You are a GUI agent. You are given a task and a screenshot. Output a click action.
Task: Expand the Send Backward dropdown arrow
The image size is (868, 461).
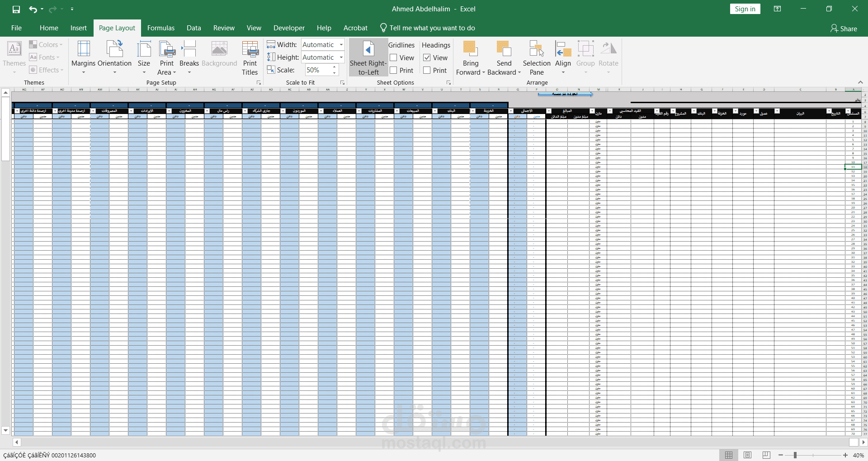[x=519, y=72]
